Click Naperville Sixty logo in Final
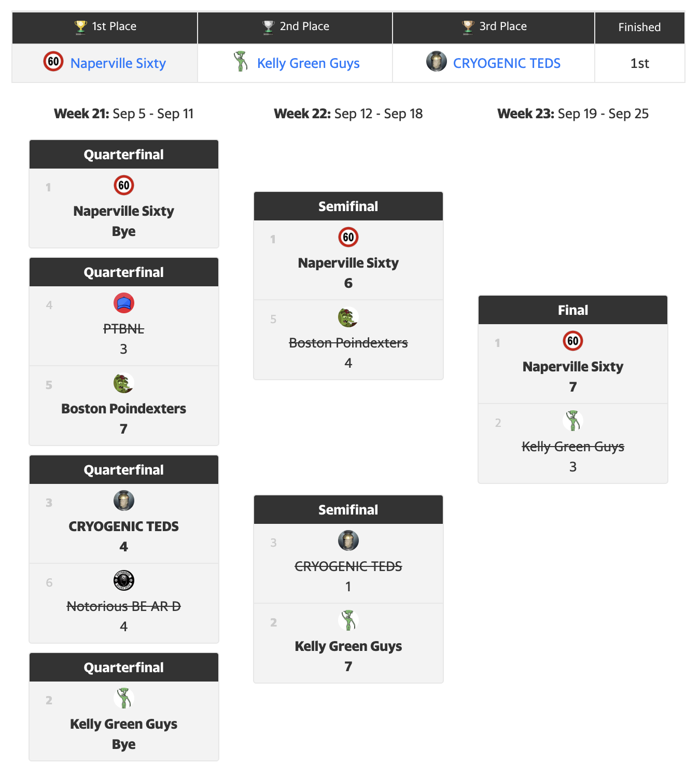Screen dimensions: 700x778 coord(573,341)
